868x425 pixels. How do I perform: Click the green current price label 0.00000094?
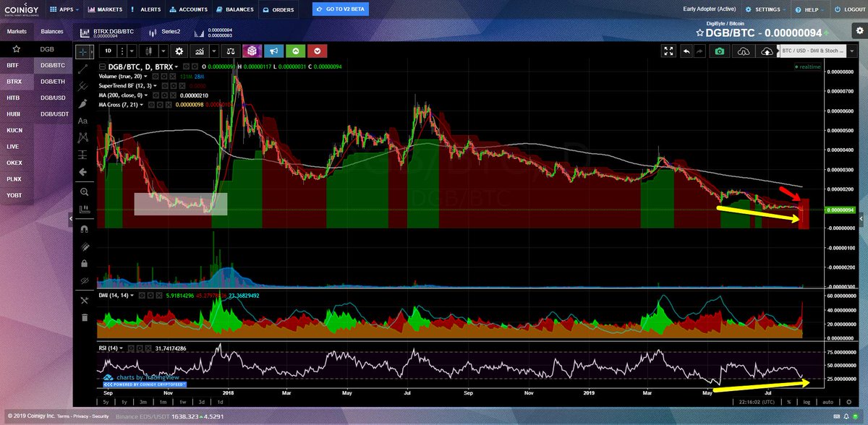pyautogui.click(x=839, y=210)
